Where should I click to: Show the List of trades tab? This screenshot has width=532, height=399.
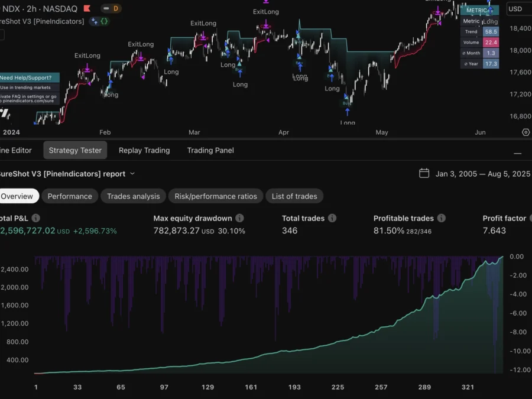[294, 196]
